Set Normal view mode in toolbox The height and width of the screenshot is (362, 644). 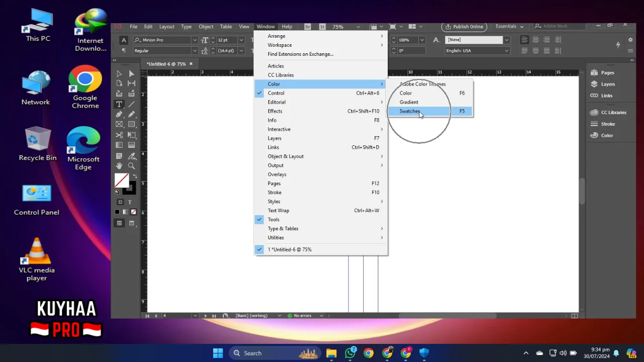pos(119,223)
